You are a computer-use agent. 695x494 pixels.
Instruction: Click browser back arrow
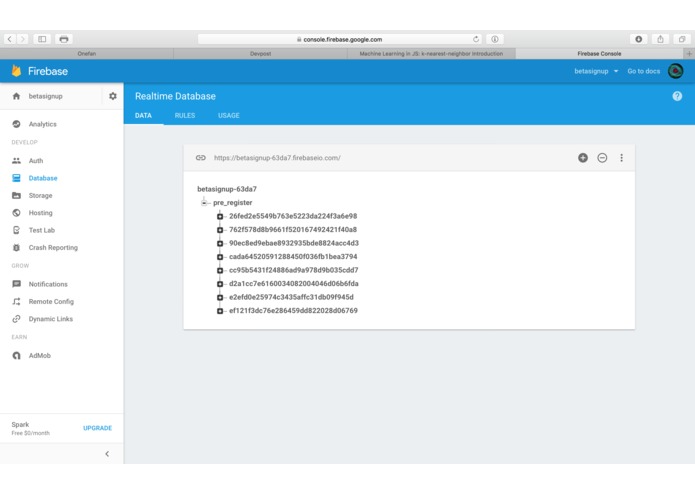click(9, 39)
